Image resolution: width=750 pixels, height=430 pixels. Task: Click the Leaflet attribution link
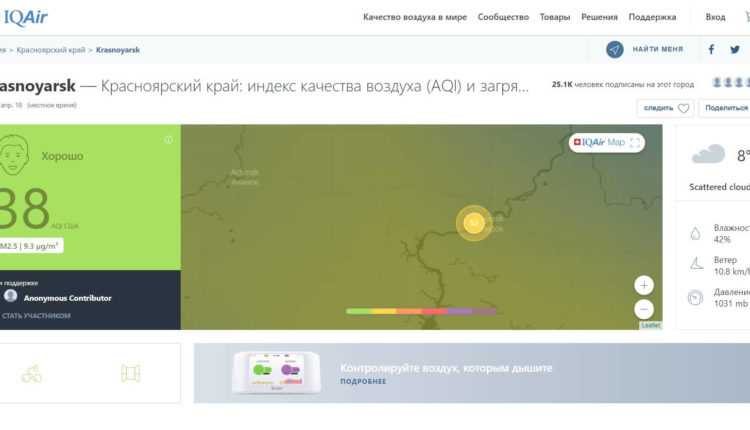pos(651,325)
